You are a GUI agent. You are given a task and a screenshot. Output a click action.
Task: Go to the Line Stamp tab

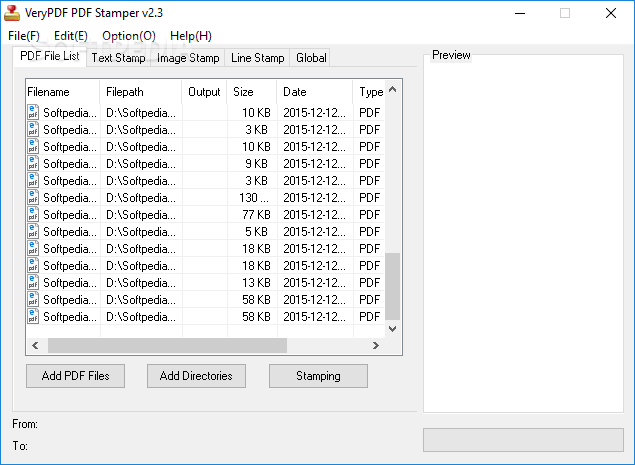tap(258, 58)
